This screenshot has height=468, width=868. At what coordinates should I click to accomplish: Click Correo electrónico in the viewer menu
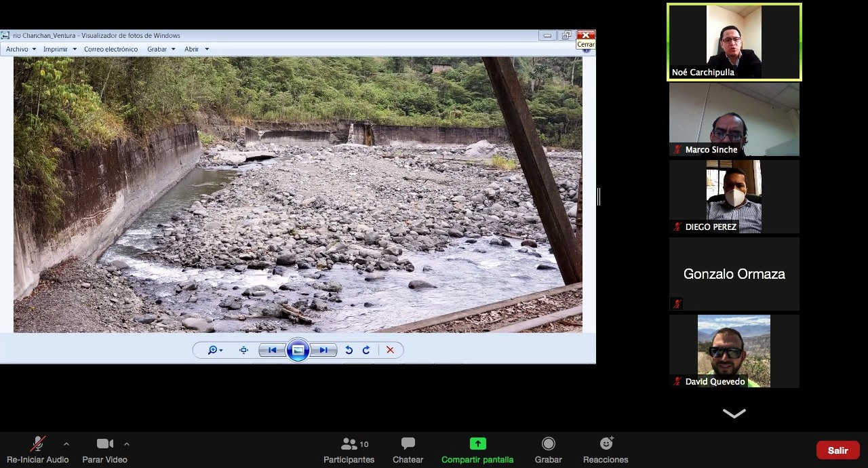click(111, 49)
